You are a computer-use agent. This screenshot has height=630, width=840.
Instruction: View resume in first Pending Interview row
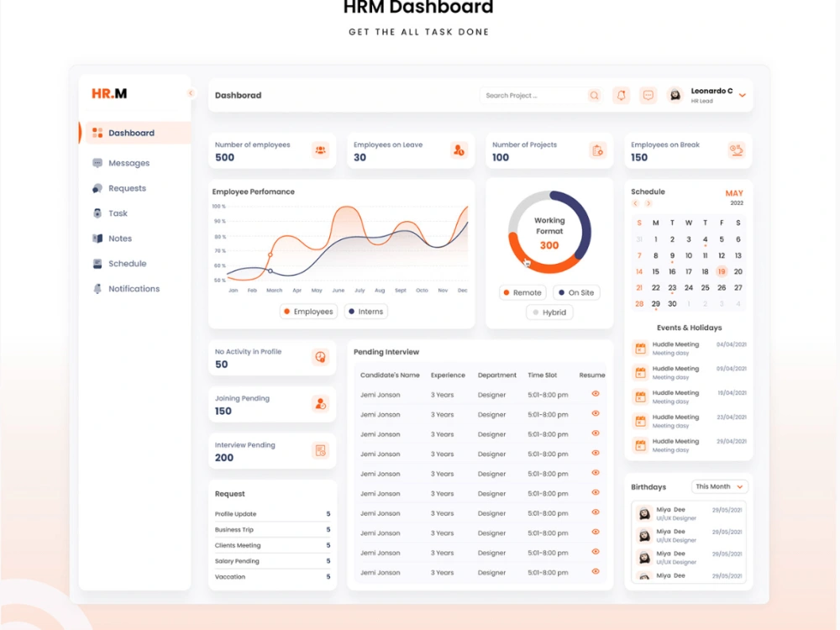coord(596,394)
